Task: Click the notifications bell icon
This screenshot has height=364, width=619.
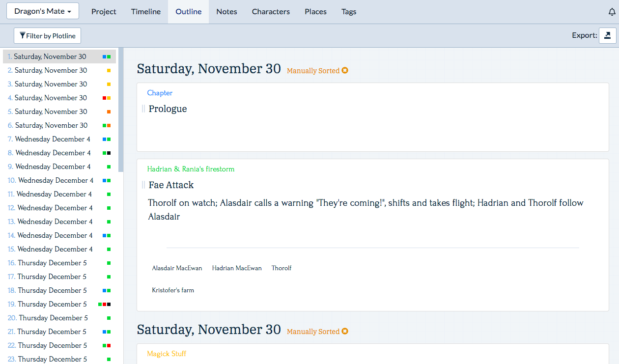Action: click(x=612, y=12)
